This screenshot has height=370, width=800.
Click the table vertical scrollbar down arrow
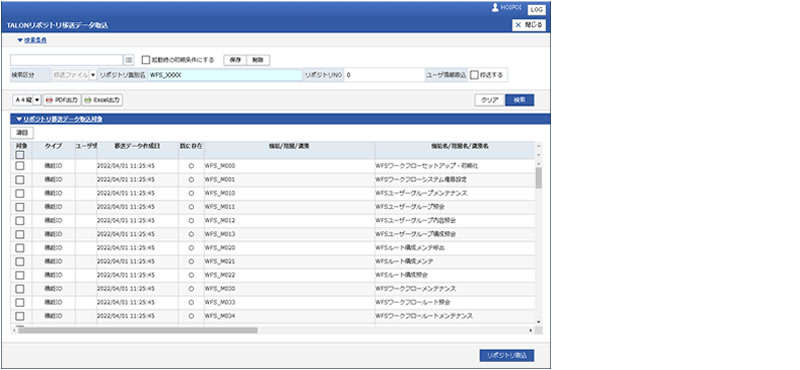[x=538, y=323]
